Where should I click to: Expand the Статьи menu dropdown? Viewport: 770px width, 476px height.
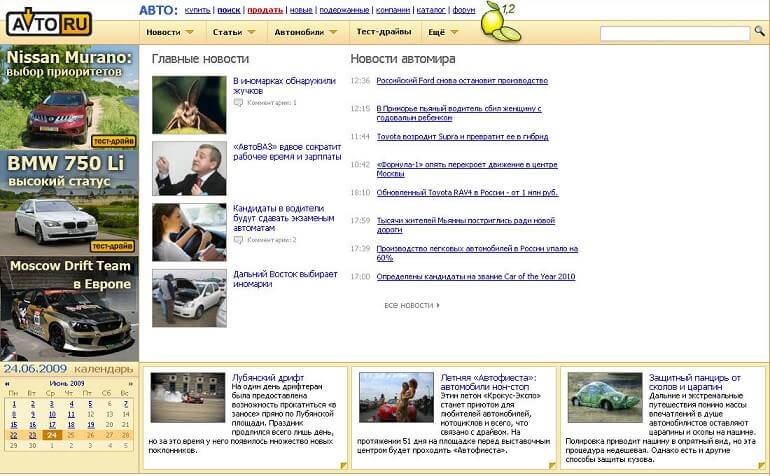coord(251,32)
